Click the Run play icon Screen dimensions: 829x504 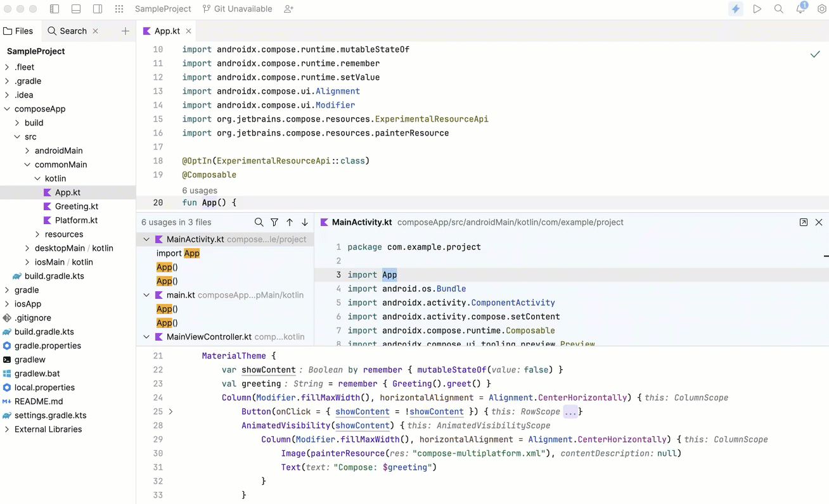coord(757,9)
